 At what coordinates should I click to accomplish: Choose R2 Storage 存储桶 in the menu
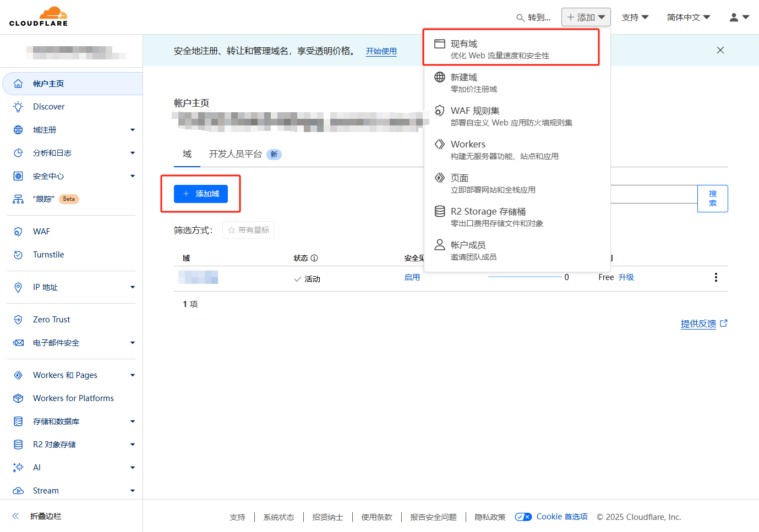point(517,217)
